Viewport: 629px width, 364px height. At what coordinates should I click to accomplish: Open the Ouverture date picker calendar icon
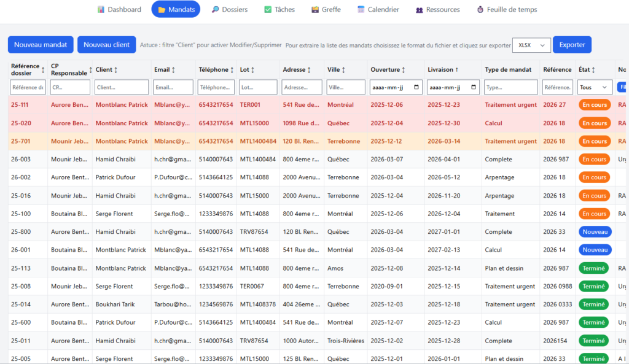click(x=417, y=87)
